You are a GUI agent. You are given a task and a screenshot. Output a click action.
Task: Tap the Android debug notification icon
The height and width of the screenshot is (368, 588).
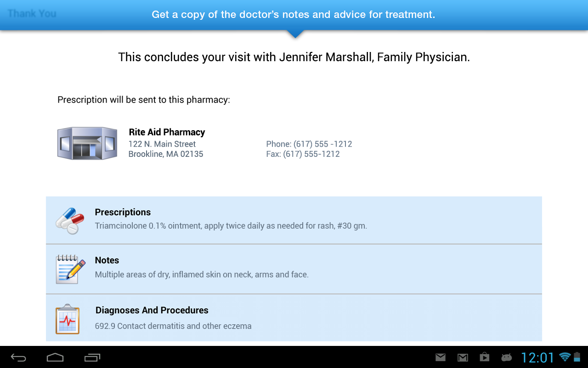(x=506, y=357)
